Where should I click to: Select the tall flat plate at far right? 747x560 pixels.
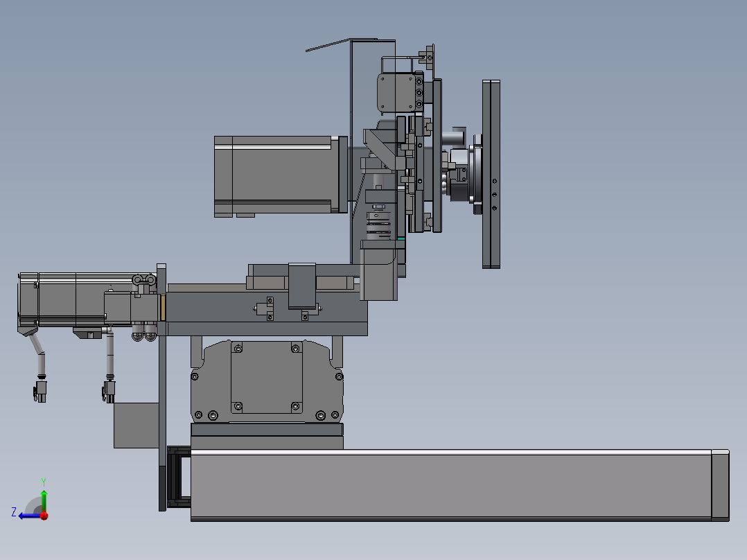tap(491, 175)
